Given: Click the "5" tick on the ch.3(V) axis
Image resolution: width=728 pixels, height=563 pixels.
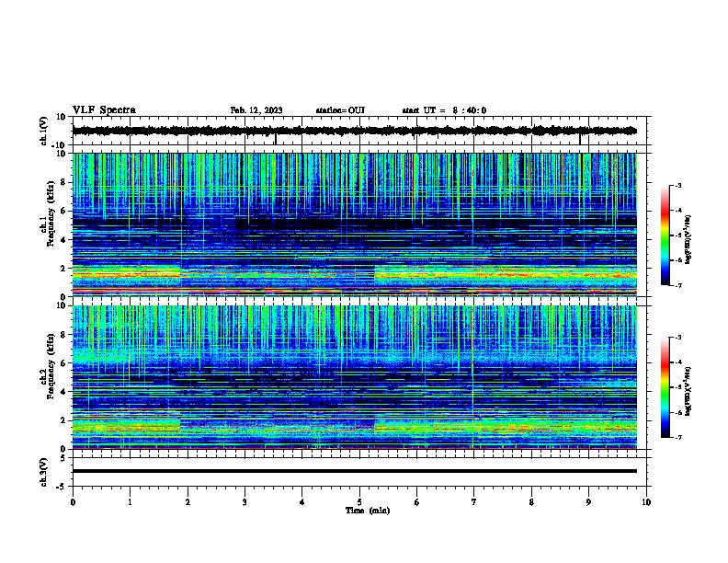Looking at the screenshot, I should pyautogui.click(x=63, y=458).
